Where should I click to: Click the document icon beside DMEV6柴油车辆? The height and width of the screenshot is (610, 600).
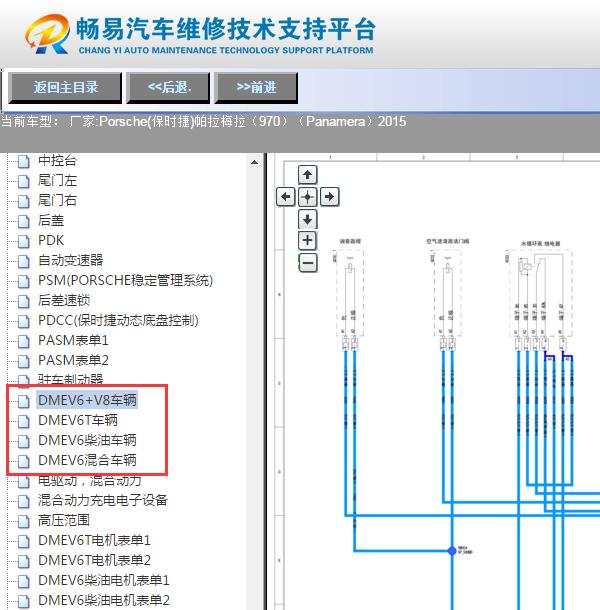tap(24, 441)
